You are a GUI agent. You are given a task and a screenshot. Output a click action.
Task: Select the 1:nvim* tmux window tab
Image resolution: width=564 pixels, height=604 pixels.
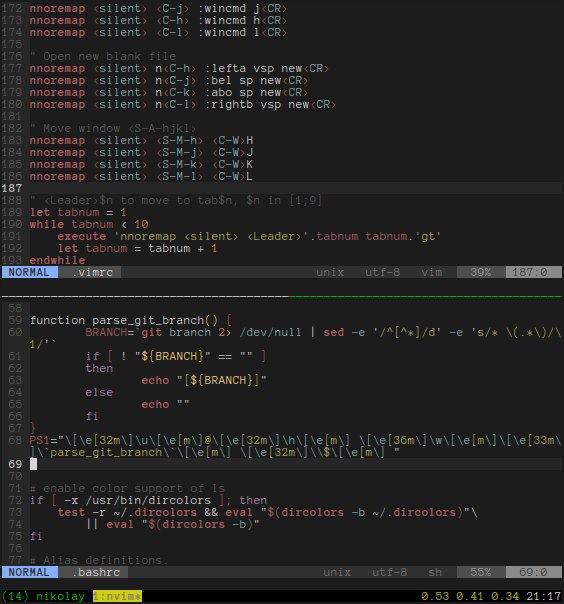[117, 596]
